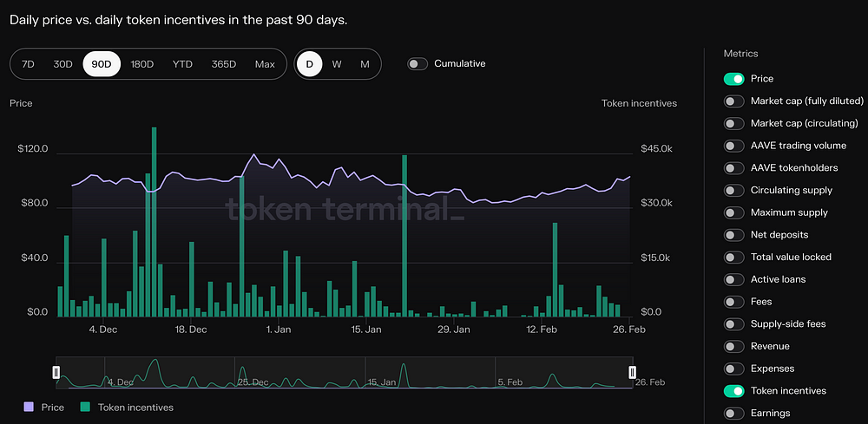Click the tall mid-February incentives bar

(x=555, y=270)
